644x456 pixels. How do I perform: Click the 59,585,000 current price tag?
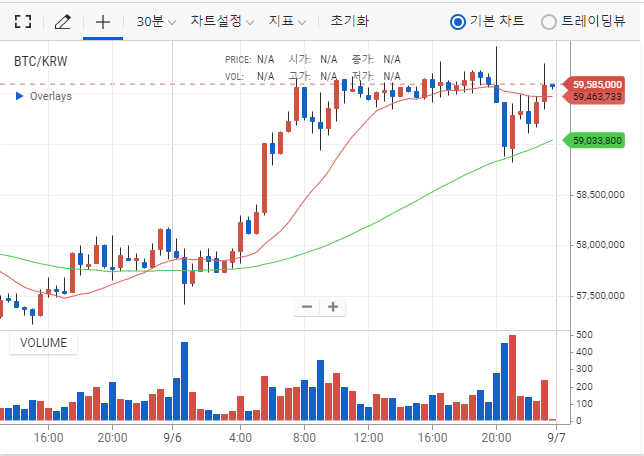coord(596,85)
